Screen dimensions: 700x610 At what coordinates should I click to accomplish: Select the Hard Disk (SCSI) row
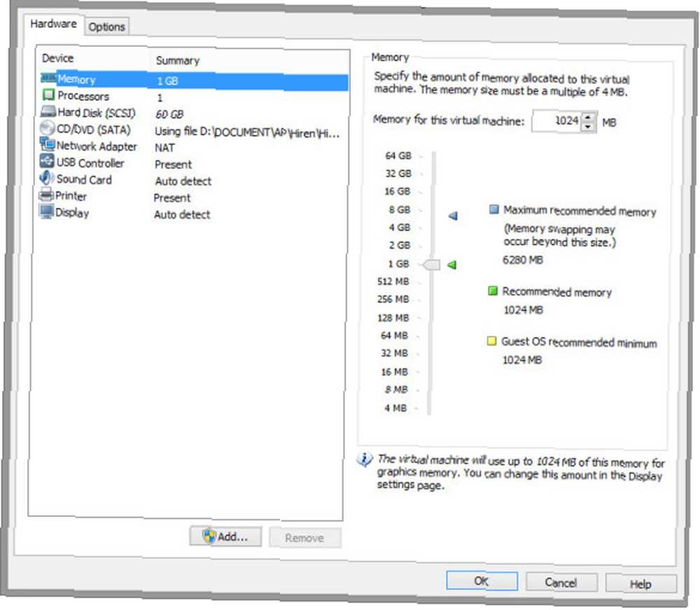[193, 113]
